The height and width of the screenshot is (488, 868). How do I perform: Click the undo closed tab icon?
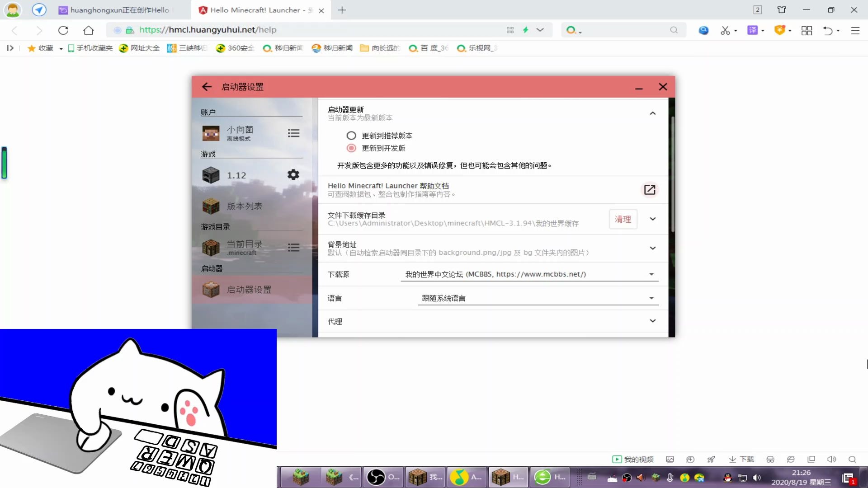coord(827,30)
